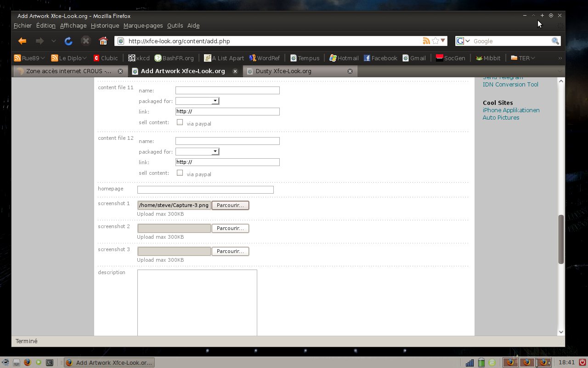Open the address bar URL history dropdown
588x368 pixels.
pyautogui.click(x=443, y=41)
